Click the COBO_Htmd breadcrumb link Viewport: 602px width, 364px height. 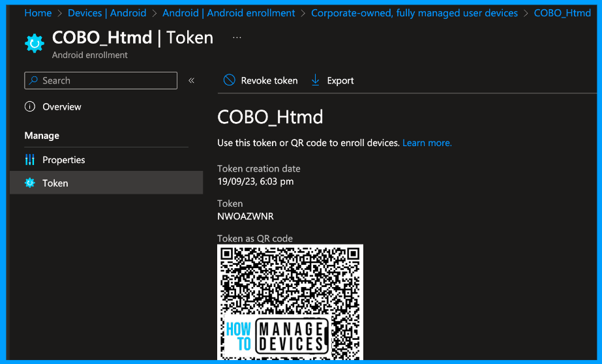(x=562, y=13)
